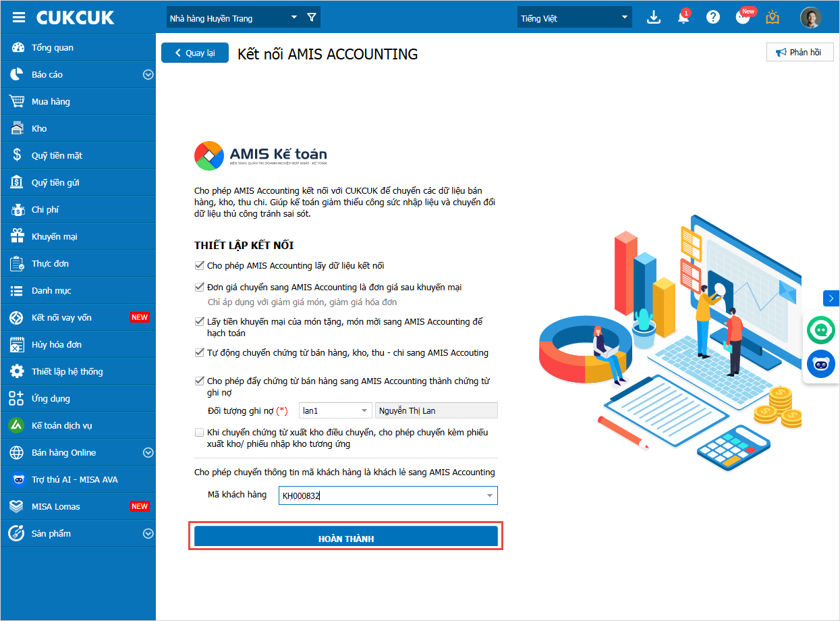The width and height of the screenshot is (840, 621).
Task: Open MISA Lomas menu item
Action: coord(78,506)
